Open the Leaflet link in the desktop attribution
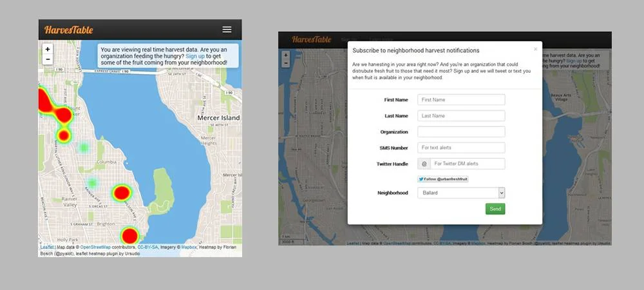 [353, 243]
